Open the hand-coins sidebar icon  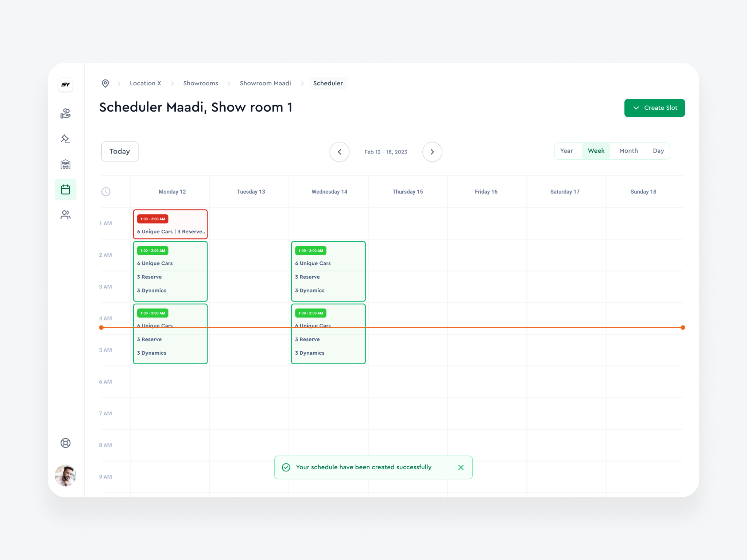(x=66, y=114)
